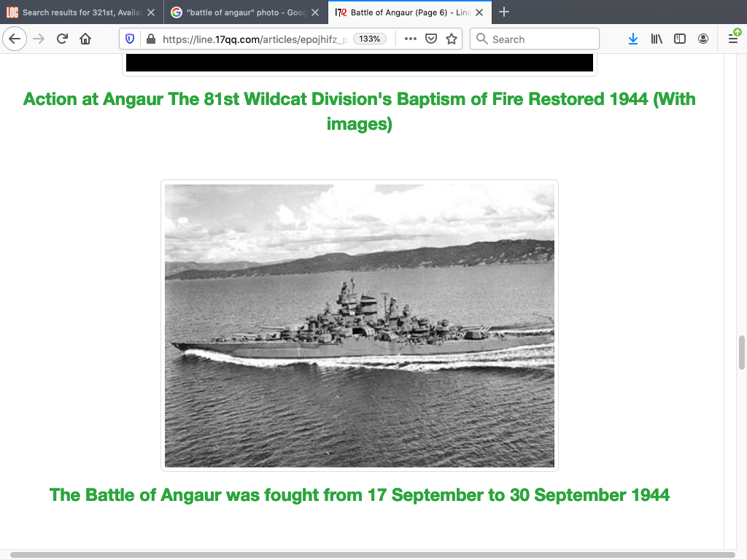Open the Library menu
The width and height of the screenshot is (747, 560).
point(657,39)
